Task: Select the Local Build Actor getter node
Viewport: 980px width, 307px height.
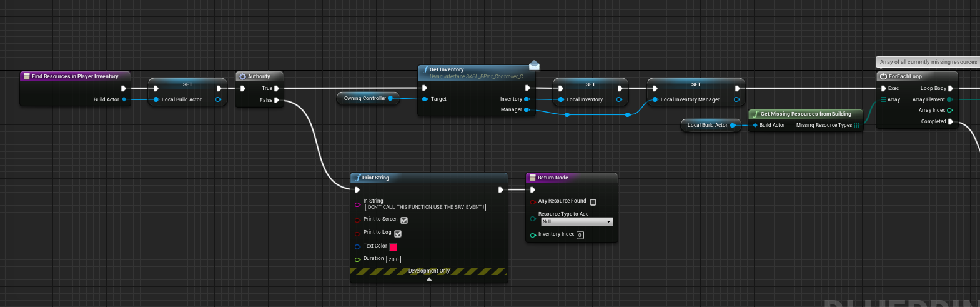Action: click(x=706, y=125)
